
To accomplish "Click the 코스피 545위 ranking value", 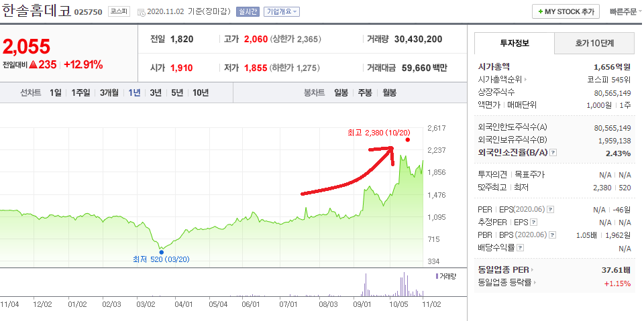I will pyautogui.click(x=608, y=80).
